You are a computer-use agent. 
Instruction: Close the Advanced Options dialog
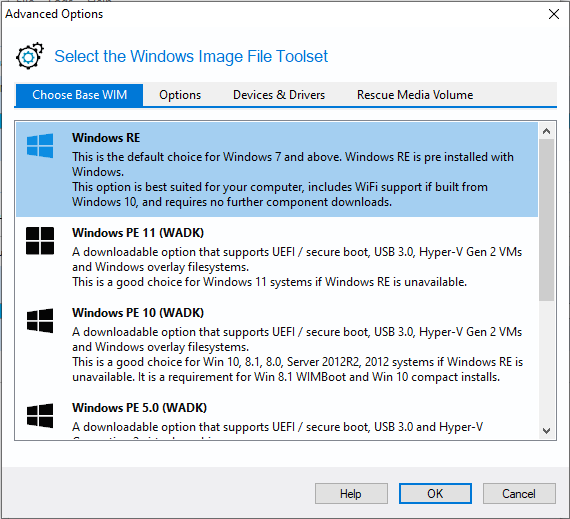554,14
